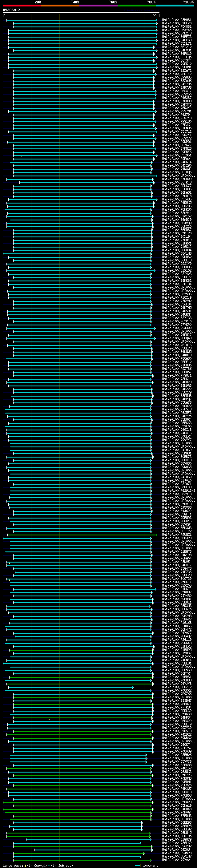Select the UniRef100_B7GB09 label
This screenshot has height=868, width=197.
pyautogui.click(x=176, y=179)
